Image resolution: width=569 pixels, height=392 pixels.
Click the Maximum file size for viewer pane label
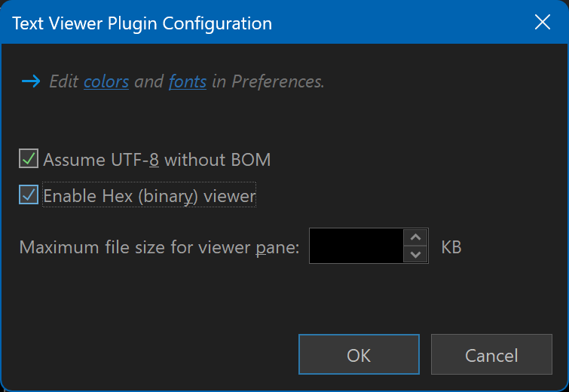pyautogui.click(x=159, y=247)
